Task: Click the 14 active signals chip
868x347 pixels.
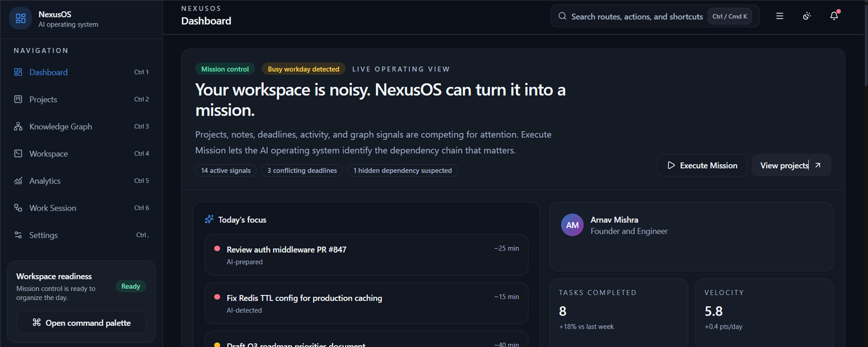Action: click(x=226, y=170)
